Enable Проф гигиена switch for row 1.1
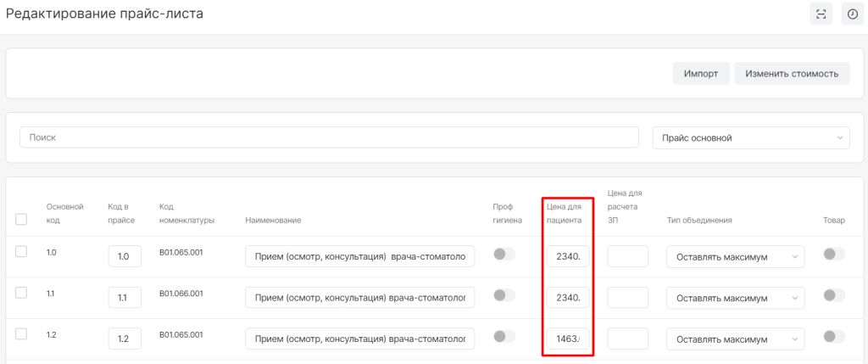 [x=504, y=295]
